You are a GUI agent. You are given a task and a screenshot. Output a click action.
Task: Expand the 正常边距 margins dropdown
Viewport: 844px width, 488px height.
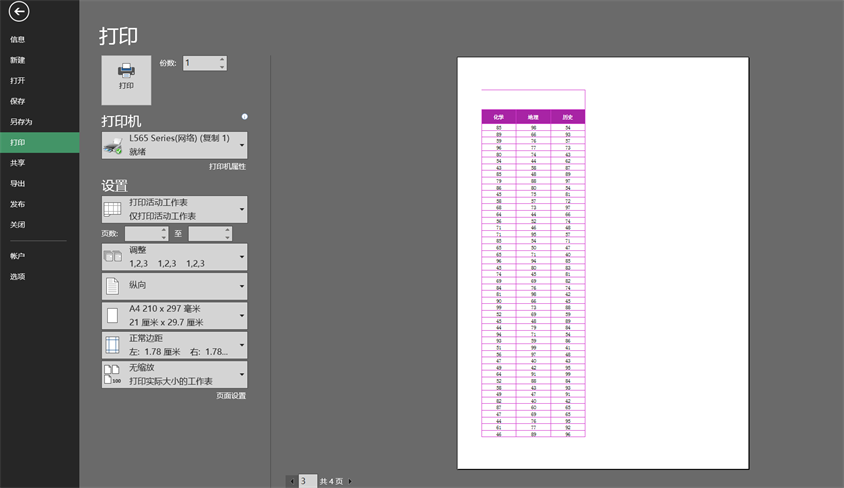point(174,346)
